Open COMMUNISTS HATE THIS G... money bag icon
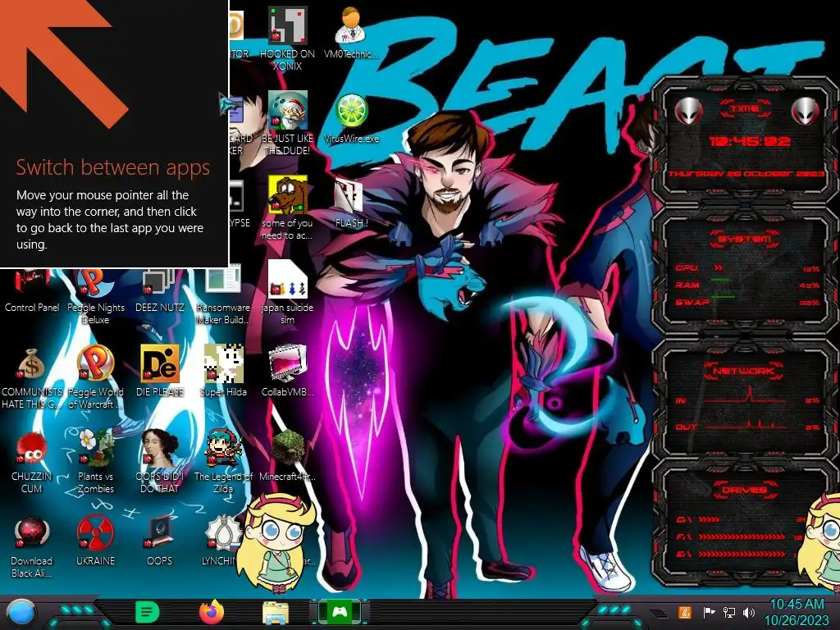This screenshot has width=840, height=630. pos(32,377)
